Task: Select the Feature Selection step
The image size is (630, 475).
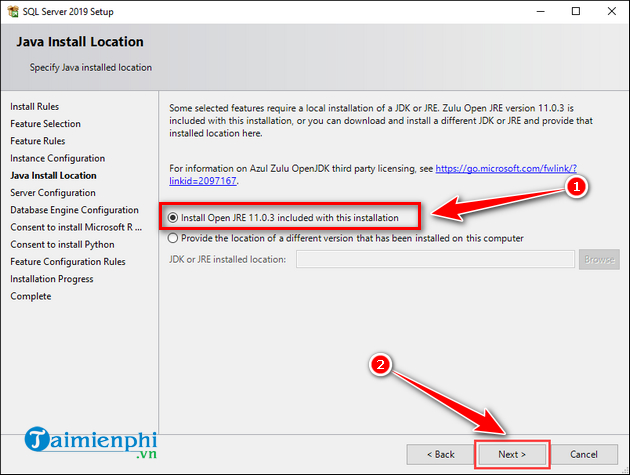Action: (x=45, y=124)
